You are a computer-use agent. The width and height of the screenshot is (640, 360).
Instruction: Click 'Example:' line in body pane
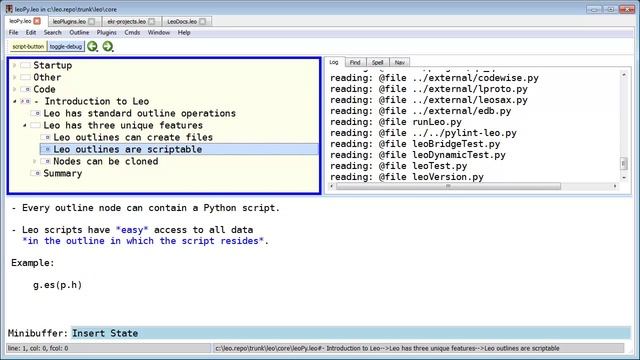click(33, 263)
